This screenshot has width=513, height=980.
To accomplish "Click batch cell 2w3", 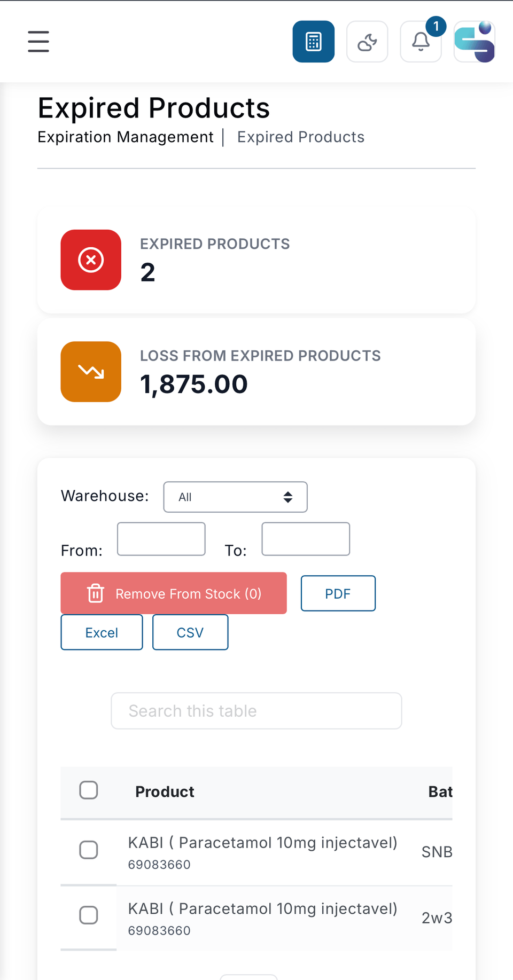I will 437,918.
